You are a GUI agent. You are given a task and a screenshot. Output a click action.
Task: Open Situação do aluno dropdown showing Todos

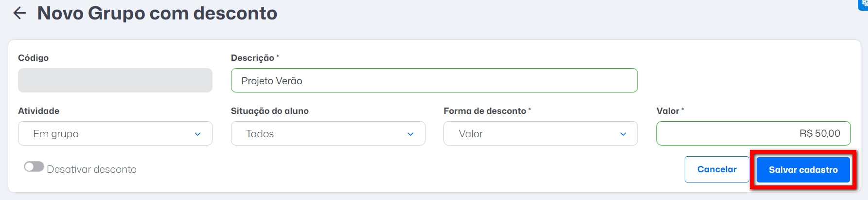(x=328, y=133)
